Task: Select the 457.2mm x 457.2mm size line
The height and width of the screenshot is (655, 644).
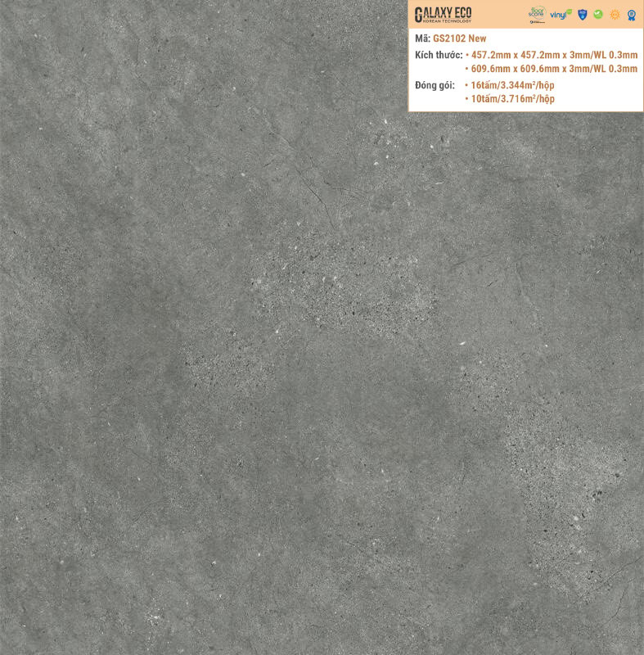Action: pyautogui.click(x=551, y=54)
